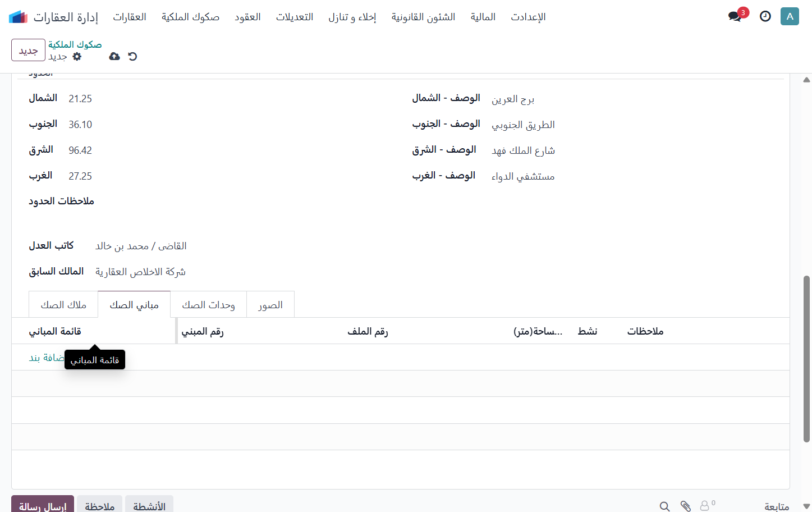Click the vertical scrollbar thumb

806,359
